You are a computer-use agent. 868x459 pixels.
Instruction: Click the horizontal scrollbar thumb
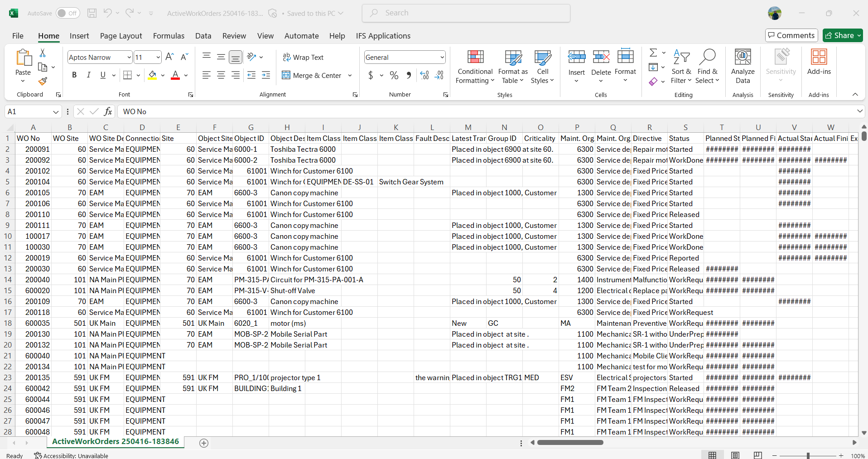click(x=570, y=443)
